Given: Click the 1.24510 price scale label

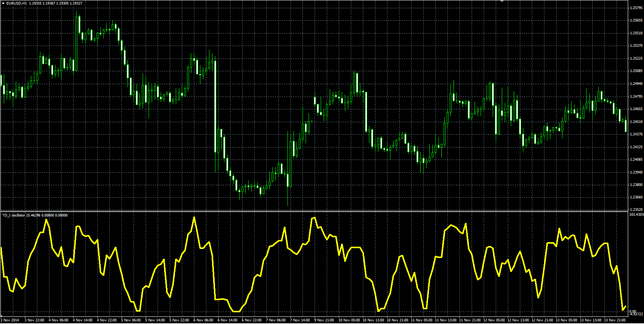Looking at the screenshot, I should (636, 121).
